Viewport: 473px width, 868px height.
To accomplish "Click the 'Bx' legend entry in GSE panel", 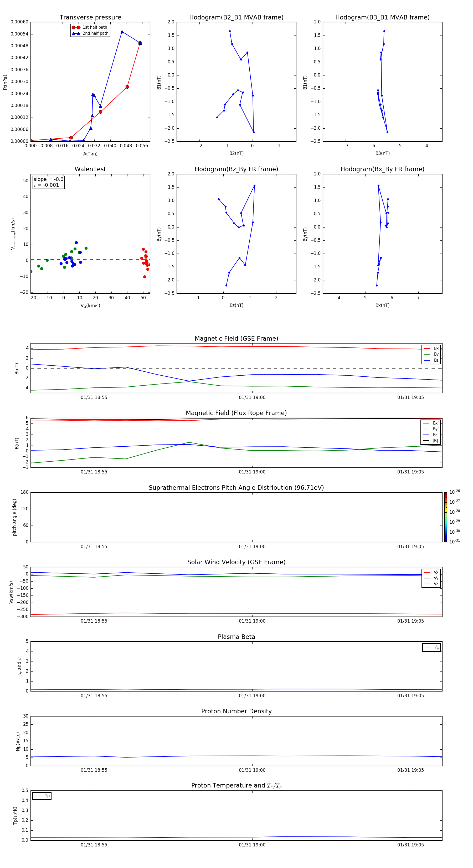I will point(431,349).
